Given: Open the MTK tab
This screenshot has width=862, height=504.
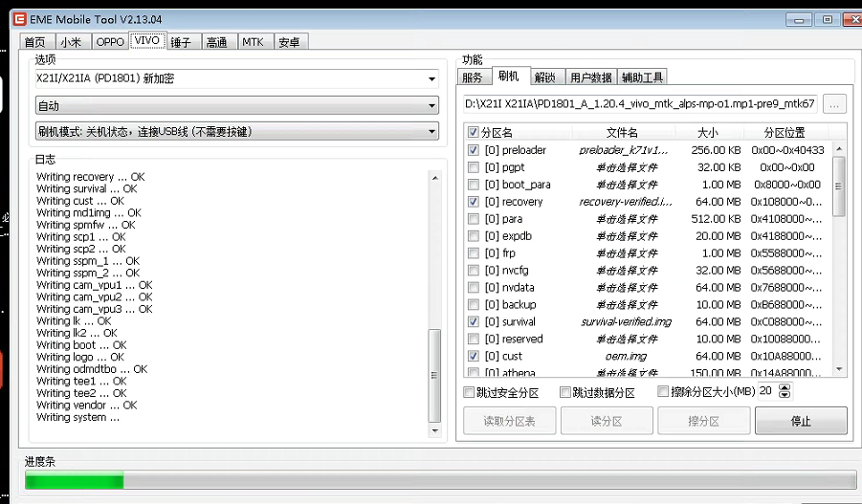Looking at the screenshot, I should (x=253, y=42).
